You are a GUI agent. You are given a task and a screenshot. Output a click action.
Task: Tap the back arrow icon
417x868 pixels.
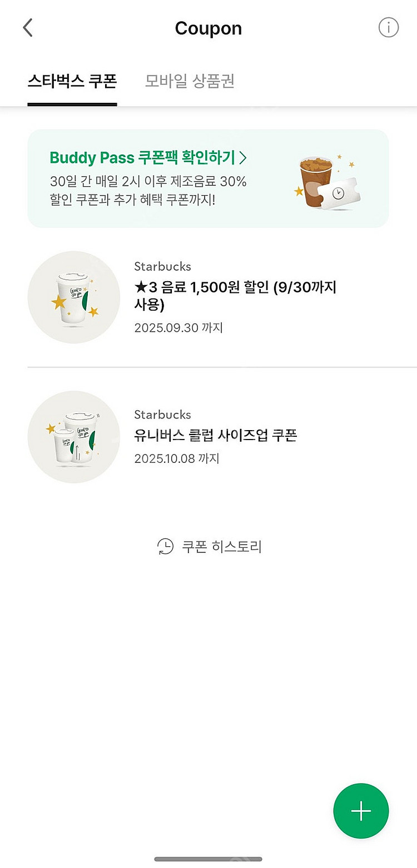[28, 28]
